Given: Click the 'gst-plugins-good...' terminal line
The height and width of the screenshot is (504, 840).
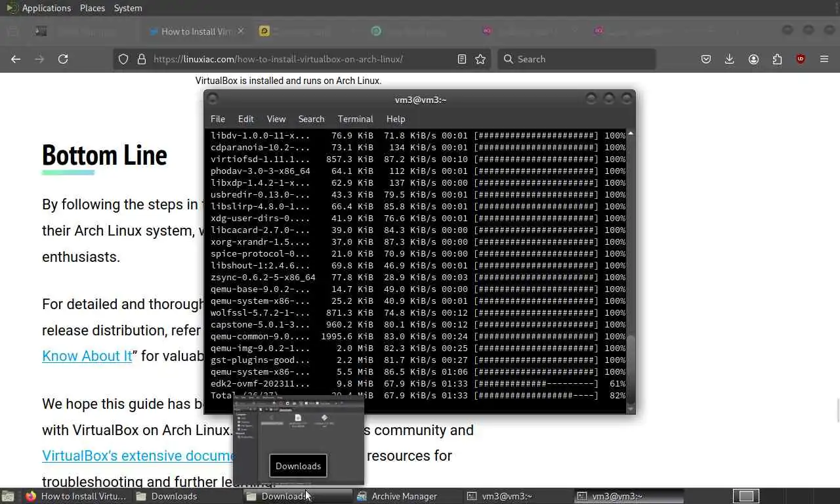Looking at the screenshot, I should click(x=418, y=360).
